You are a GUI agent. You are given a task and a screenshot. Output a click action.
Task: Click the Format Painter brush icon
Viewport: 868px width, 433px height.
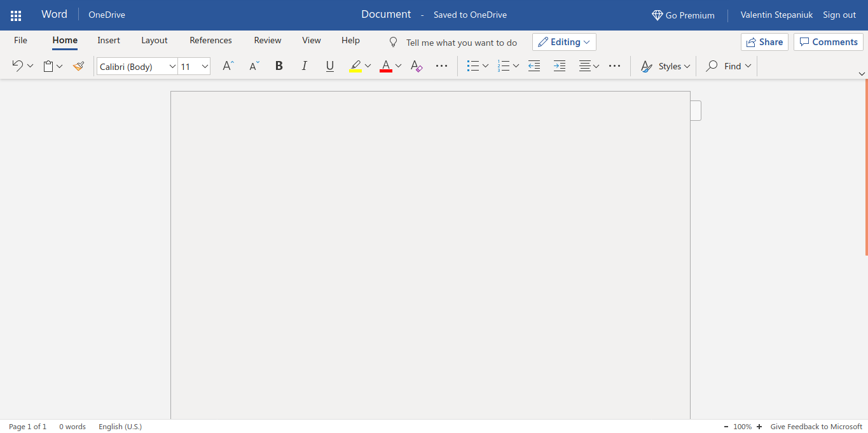coord(78,66)
